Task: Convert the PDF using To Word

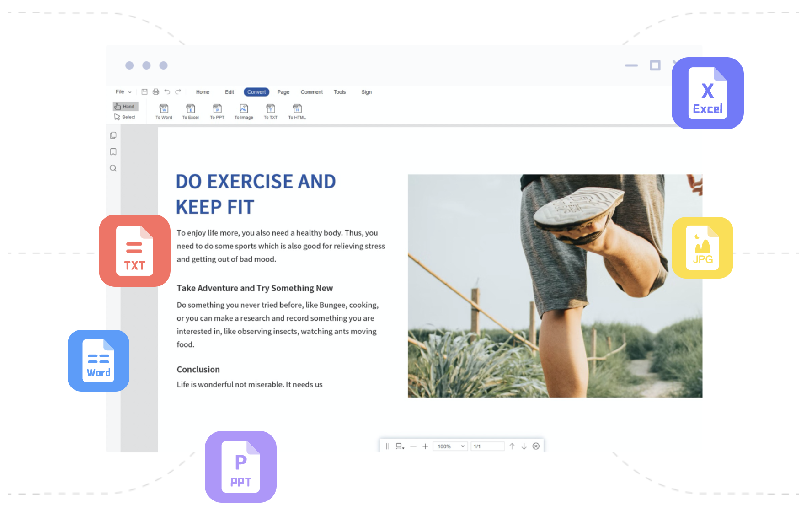Action: (164, 112)
